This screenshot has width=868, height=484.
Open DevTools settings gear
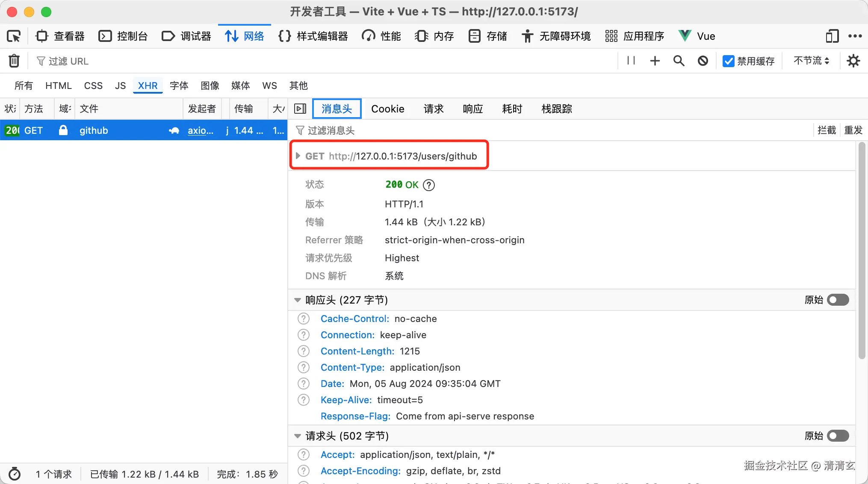[853, 61]
